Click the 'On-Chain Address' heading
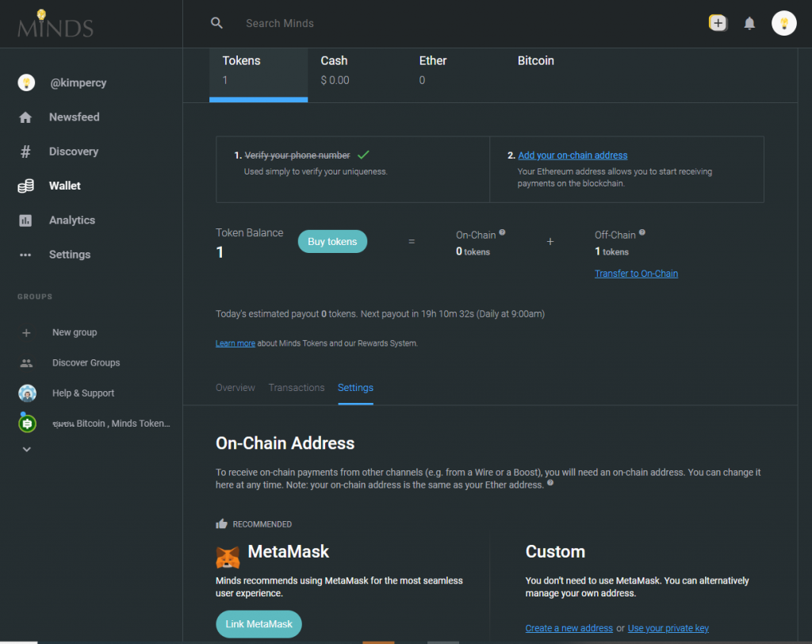Image resolution: width=812 pixels, height=644 pixels. [x=285, y=443]
